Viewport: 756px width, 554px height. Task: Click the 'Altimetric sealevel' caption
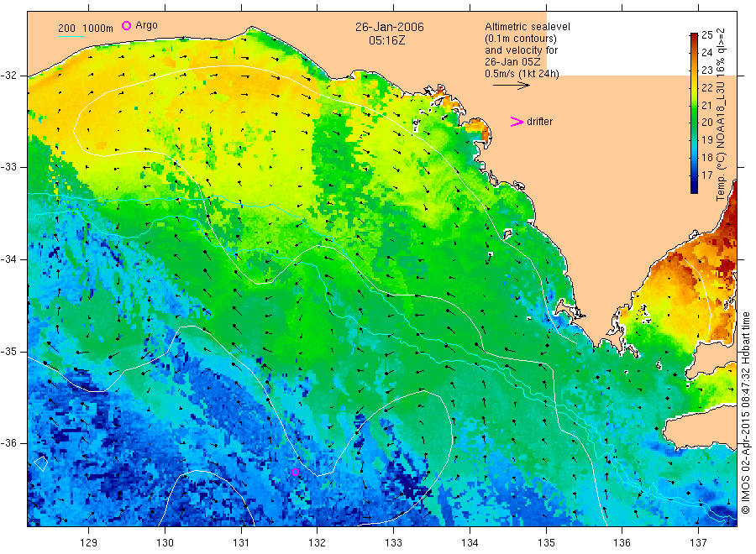pyautogui.click(x=528, y=27)
